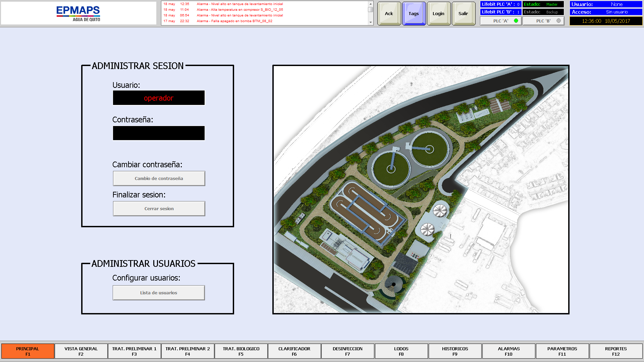Viewport: 644px width, 362px height.
Task: Open the HISTORICOS F9 tab
Action: click(x=455, y=351)
